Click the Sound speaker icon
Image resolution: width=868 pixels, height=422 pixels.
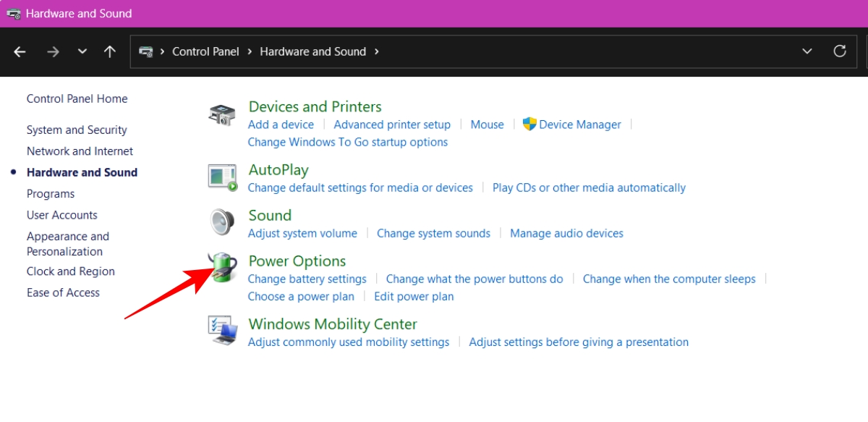pyautogui.click(x=222, y=222)
